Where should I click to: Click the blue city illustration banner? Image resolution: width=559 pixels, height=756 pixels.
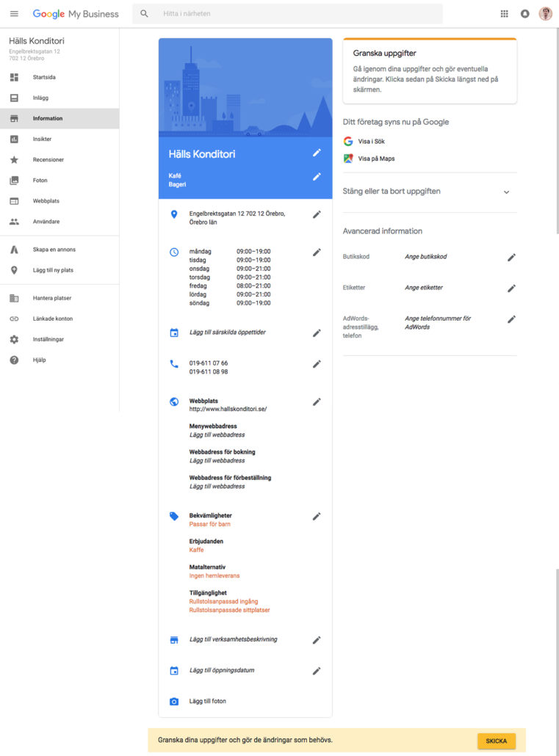click(245, 88)
